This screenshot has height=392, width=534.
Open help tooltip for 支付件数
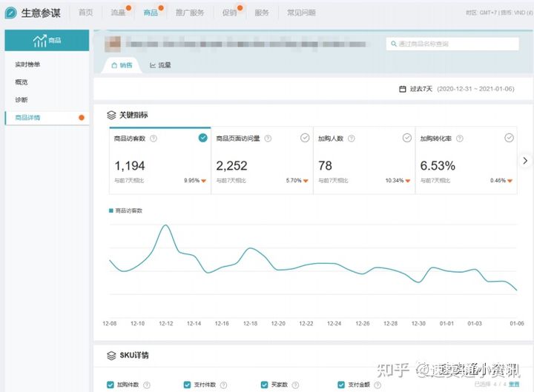tap(223, 385)
